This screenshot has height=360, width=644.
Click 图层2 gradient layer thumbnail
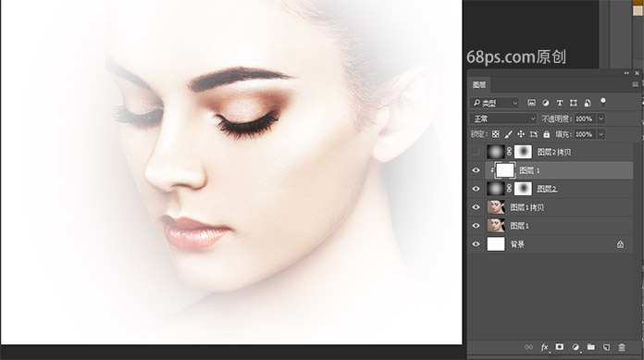tap(496, 189)
